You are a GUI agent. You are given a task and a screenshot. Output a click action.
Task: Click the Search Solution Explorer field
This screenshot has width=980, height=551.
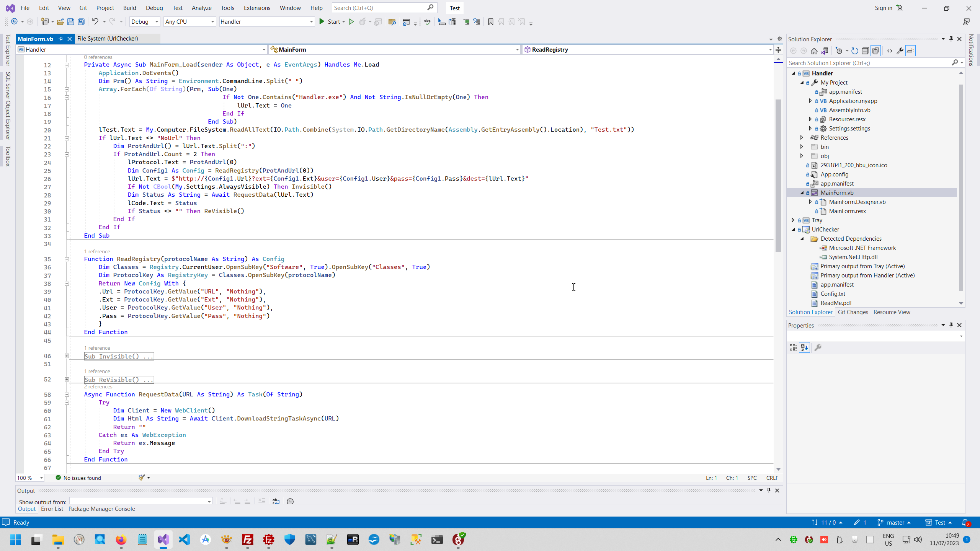tap(869, 63)
